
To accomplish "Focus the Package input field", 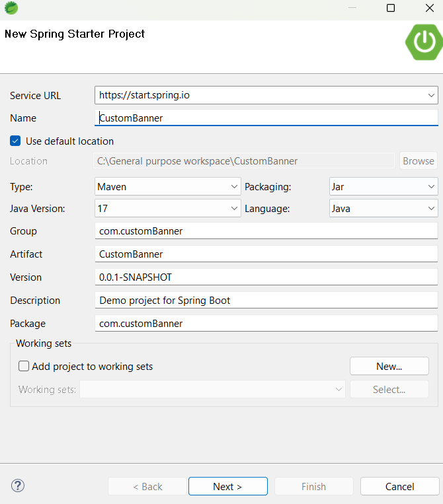I will 266,324.
